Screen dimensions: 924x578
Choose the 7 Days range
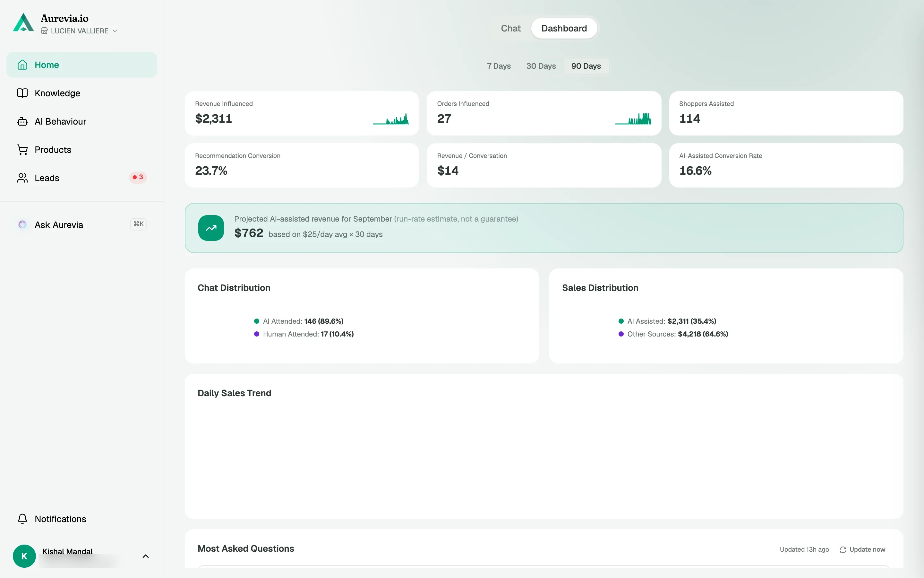[x=499, y=66]
